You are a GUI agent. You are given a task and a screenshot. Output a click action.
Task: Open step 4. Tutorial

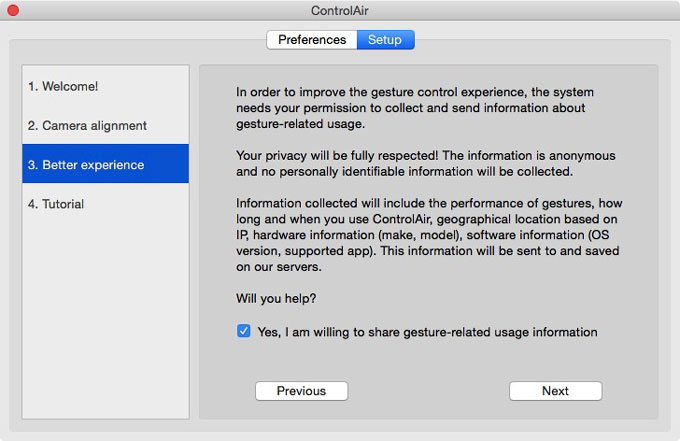pos(105,203)
